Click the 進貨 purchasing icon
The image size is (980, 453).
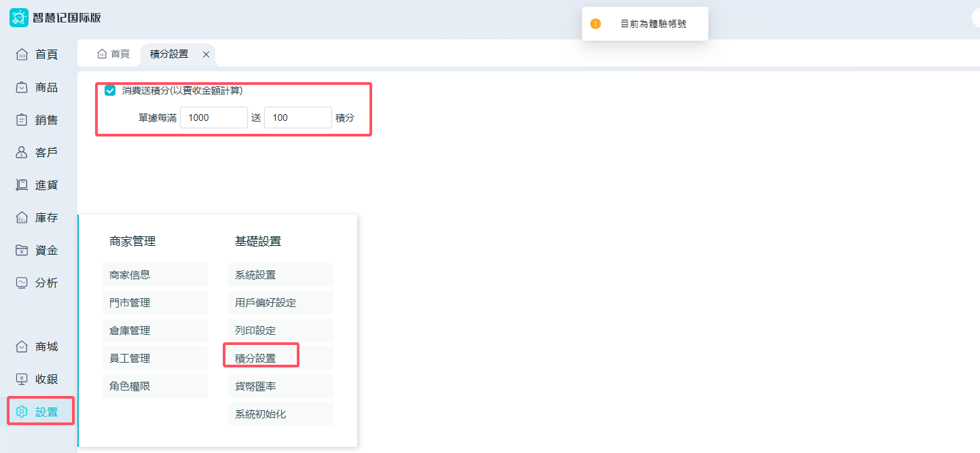click(22, 185)
